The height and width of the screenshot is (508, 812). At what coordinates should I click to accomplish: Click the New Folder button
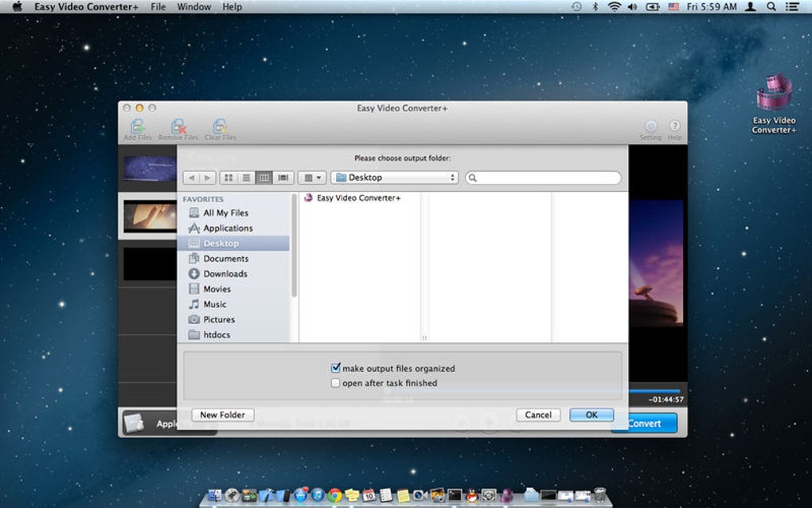click(223, 415)
